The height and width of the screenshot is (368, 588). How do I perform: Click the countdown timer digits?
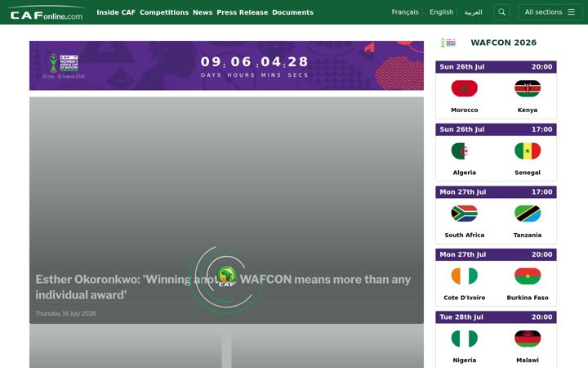(255, 61)
